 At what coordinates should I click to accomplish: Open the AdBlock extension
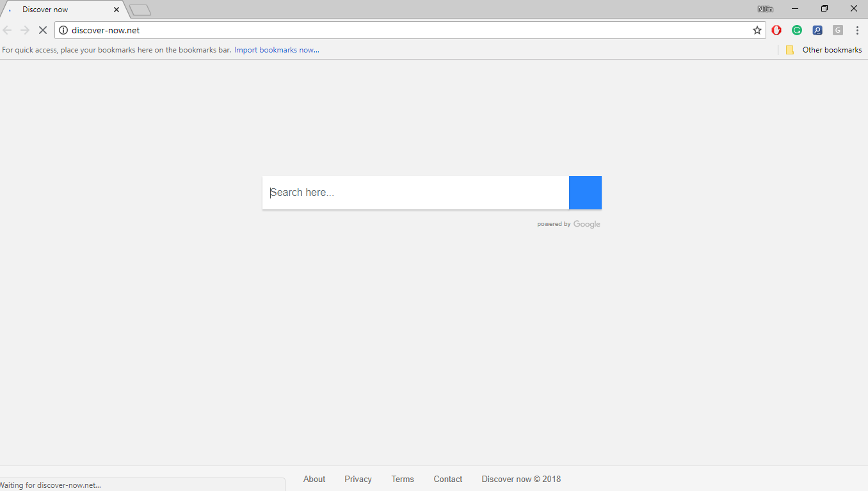(776, 29)
